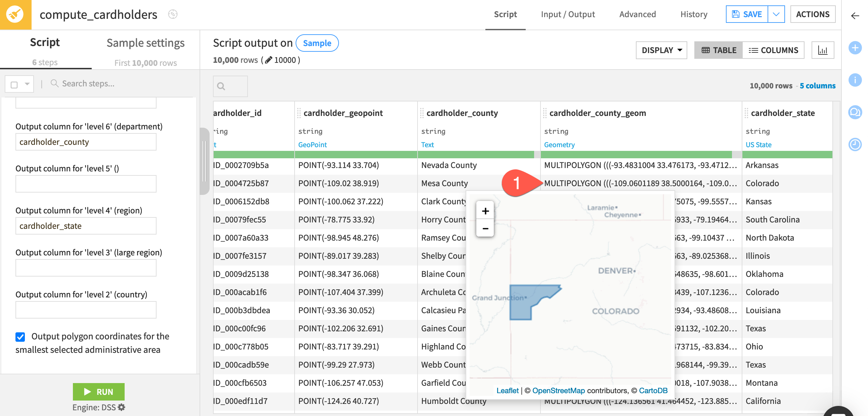Image resolution: width=868 pixels, height=416 pixels.
Task: Open the discussions chat icon in sidebar
Action: 855,112
